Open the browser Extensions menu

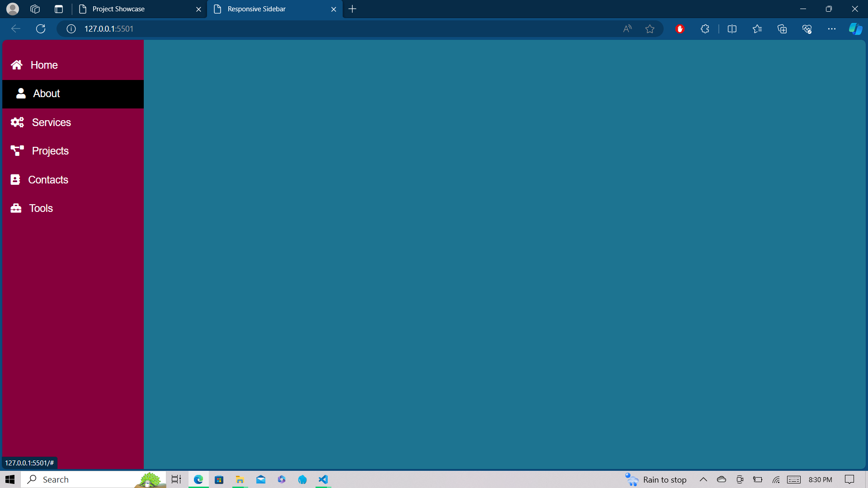(705, 29)
